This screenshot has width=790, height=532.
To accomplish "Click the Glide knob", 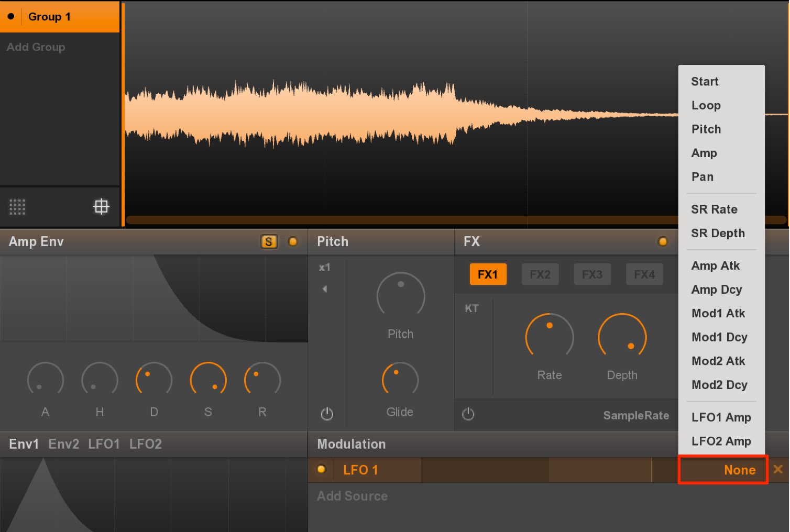I will point(400,379).
